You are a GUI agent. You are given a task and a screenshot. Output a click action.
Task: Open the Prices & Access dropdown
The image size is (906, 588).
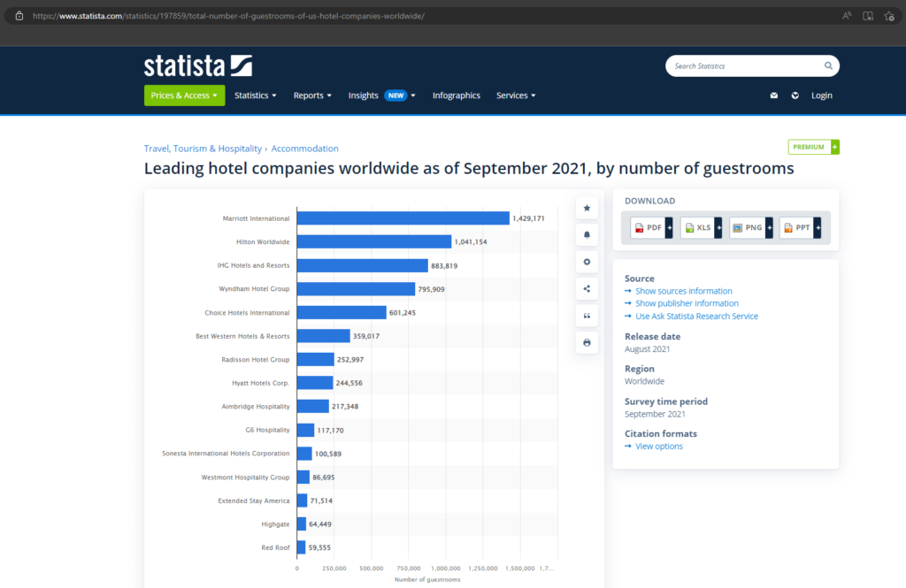184,95
